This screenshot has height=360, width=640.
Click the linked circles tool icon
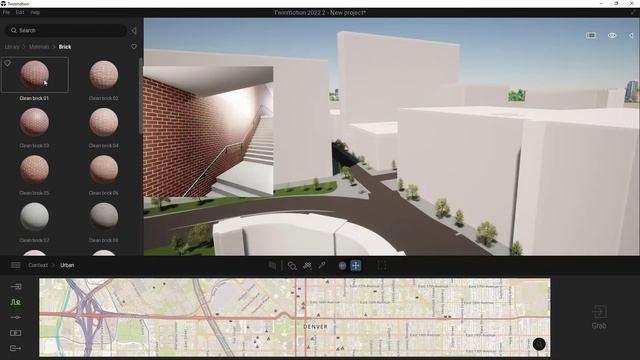pyautogui.click(x=292, y=266)
